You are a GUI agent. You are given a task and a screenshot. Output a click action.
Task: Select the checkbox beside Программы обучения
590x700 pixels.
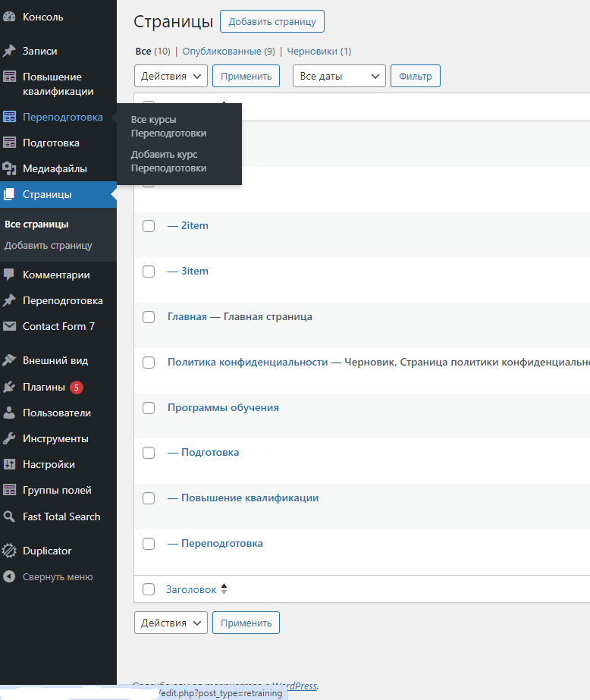(149, 408)
